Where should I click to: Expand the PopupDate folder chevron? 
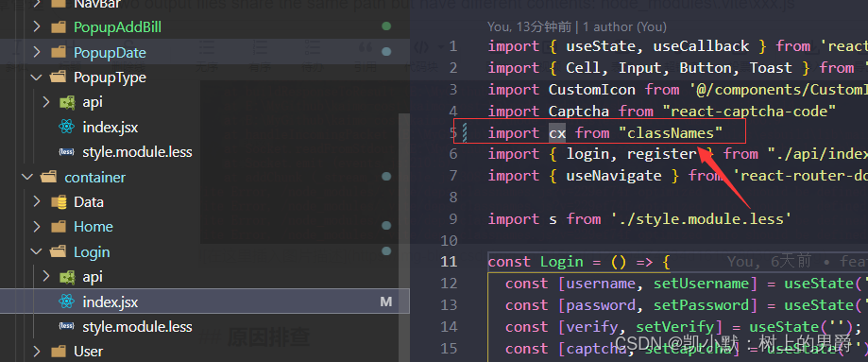click(37, 52)
